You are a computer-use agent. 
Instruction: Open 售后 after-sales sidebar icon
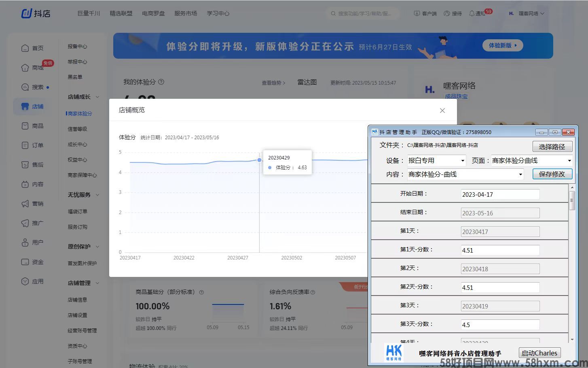pyautogui.click(x=25, y=165)
